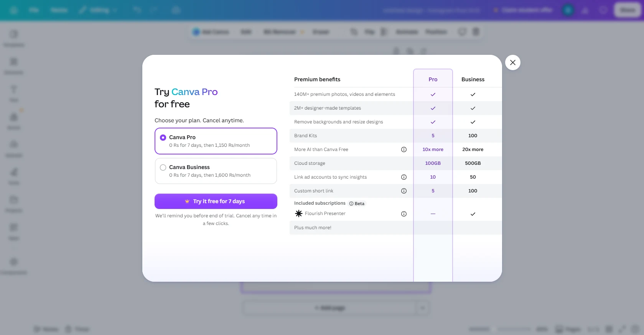Click the 140M+ premium photos row label
The width and height of the screenshot is (644, 335).
click(x=344, y=94)
